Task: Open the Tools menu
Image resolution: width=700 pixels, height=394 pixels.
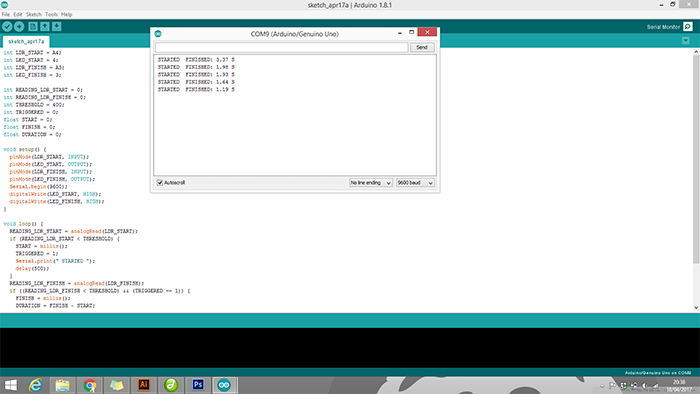Action: pyautogui.click(x=51, y=14)
